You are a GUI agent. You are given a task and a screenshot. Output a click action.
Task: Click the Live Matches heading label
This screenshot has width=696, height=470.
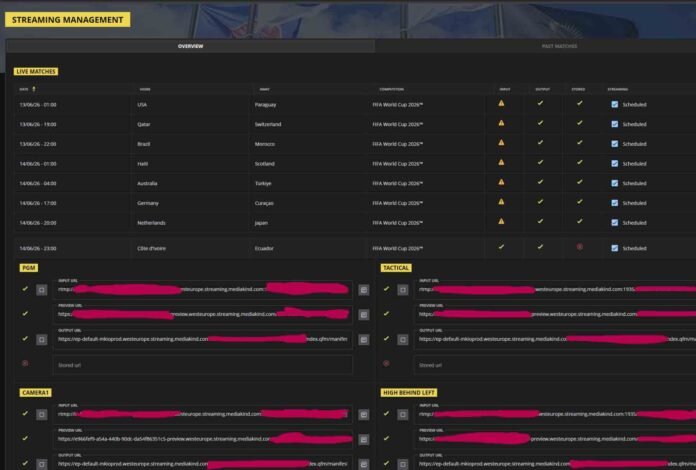point(36,71)
